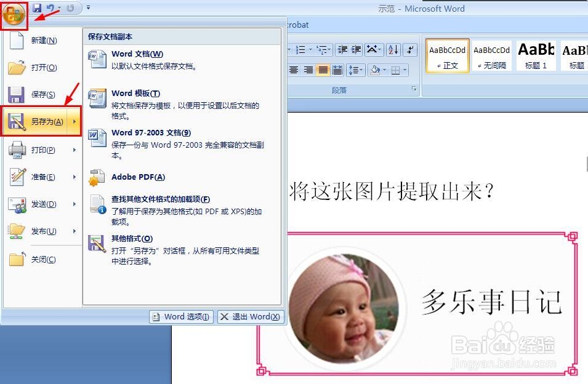Expand the 发送 submenu arrow
The width and height of the screenshot is (588, 384).
(75, 204)
